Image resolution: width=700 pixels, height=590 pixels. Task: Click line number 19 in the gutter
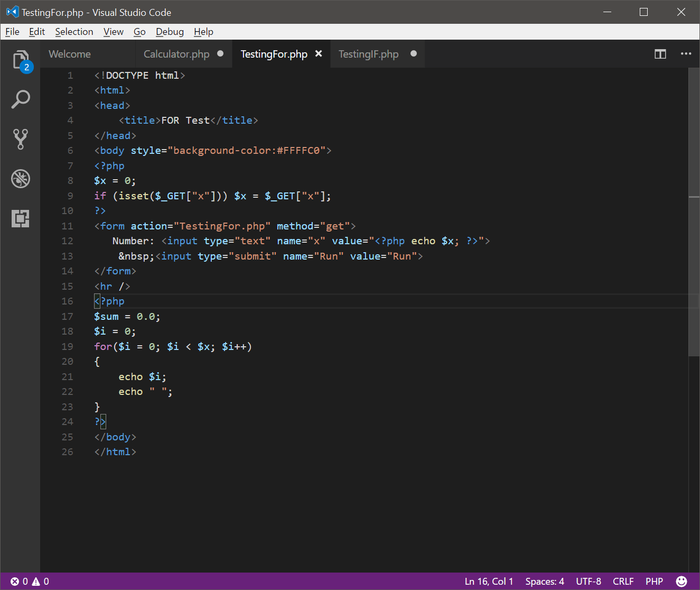(x=67, y=347)
